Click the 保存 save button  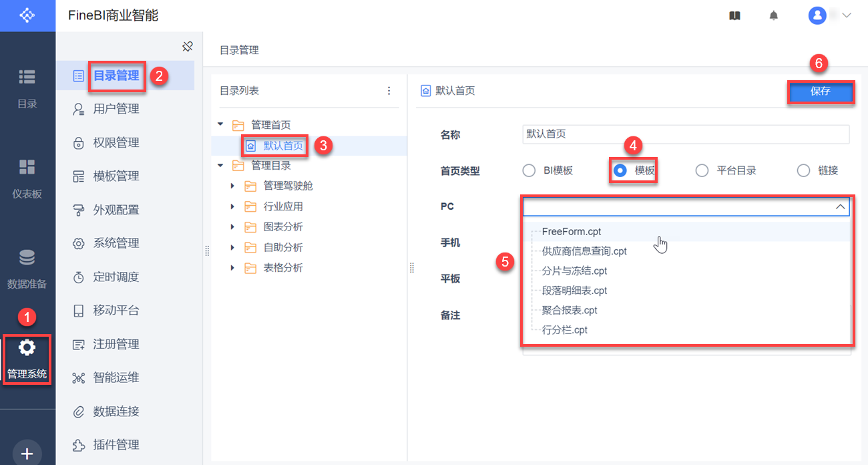(821, 92)
